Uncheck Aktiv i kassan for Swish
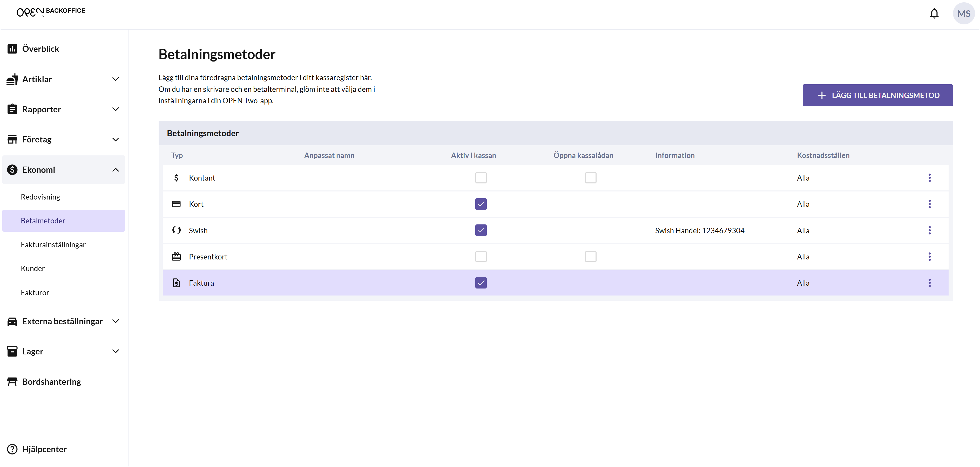 pos(481,230)
